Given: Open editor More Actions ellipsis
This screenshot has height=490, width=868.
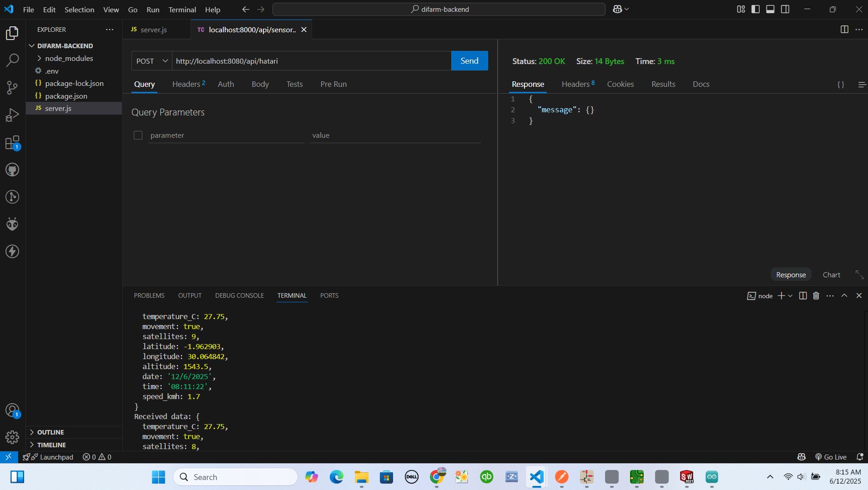Looking at the screenshot, I should 859,30.
